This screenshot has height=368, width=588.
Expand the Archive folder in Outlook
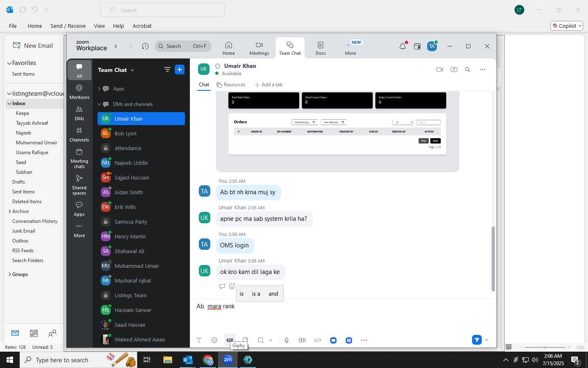click(x=9, y=211)
